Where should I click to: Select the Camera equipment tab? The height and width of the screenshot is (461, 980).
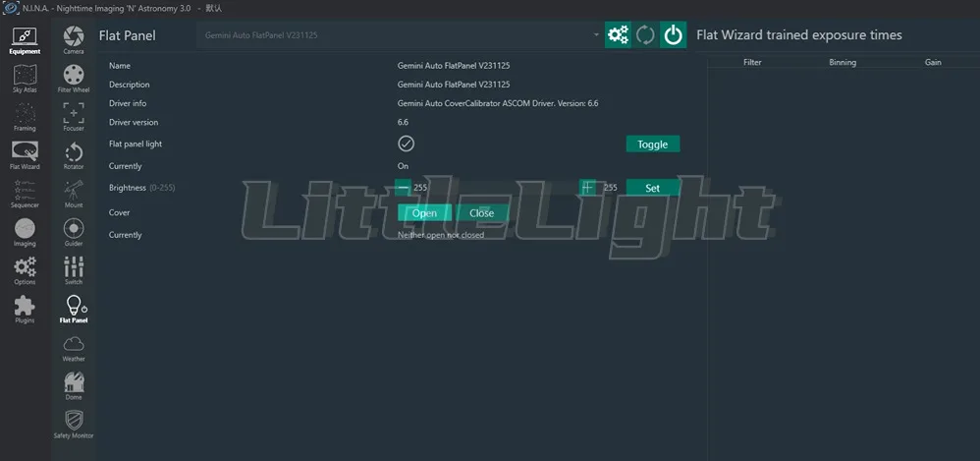(74, 40)
